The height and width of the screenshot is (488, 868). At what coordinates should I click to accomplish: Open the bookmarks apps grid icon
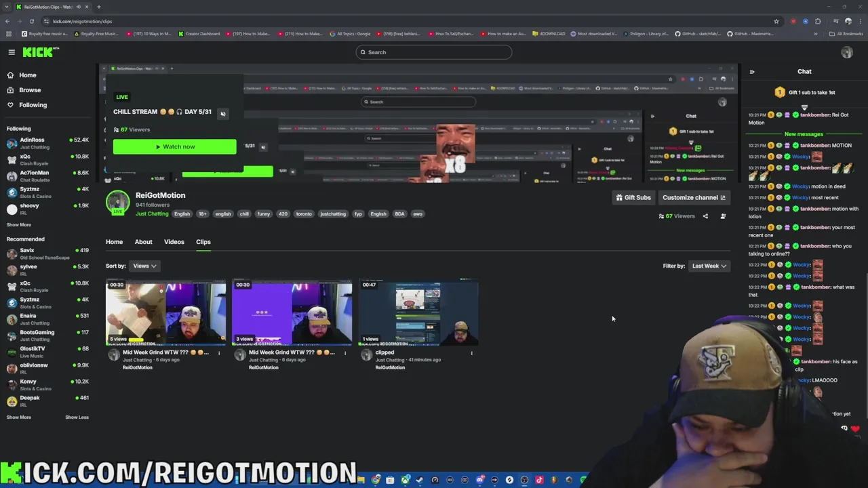click(x=8, y=34)
